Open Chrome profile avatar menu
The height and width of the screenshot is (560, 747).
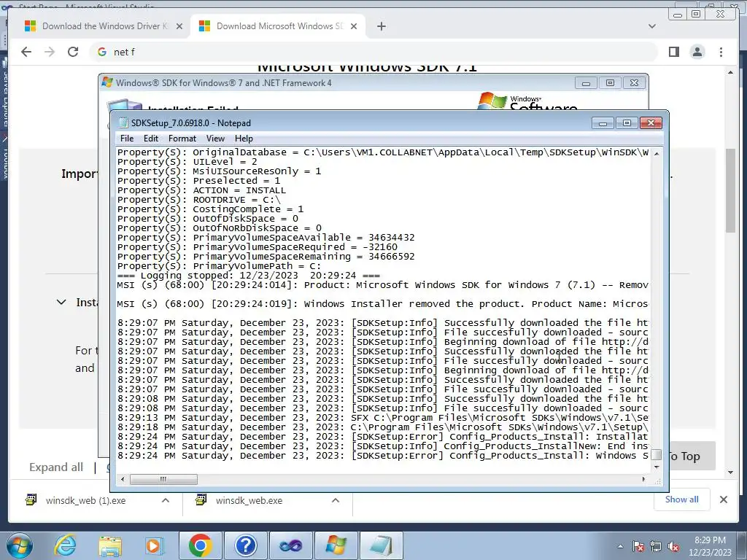point(697,52)
